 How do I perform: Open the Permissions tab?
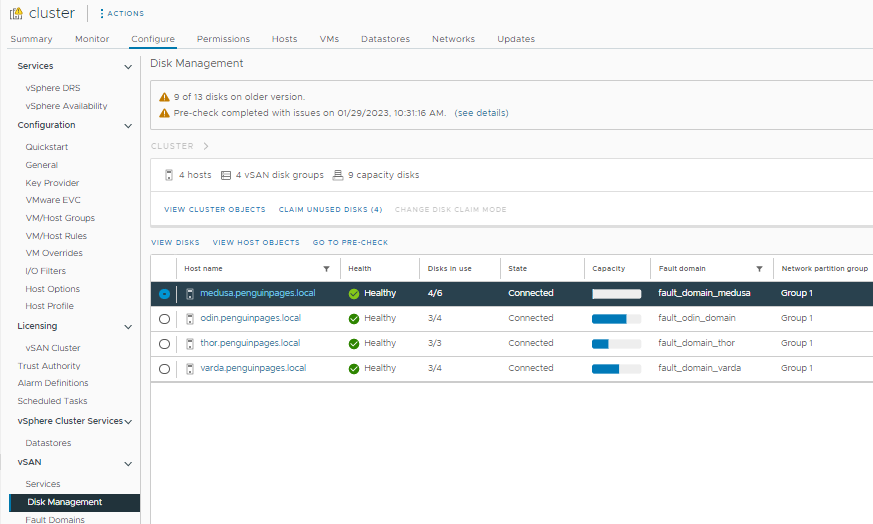pos(223,39)
